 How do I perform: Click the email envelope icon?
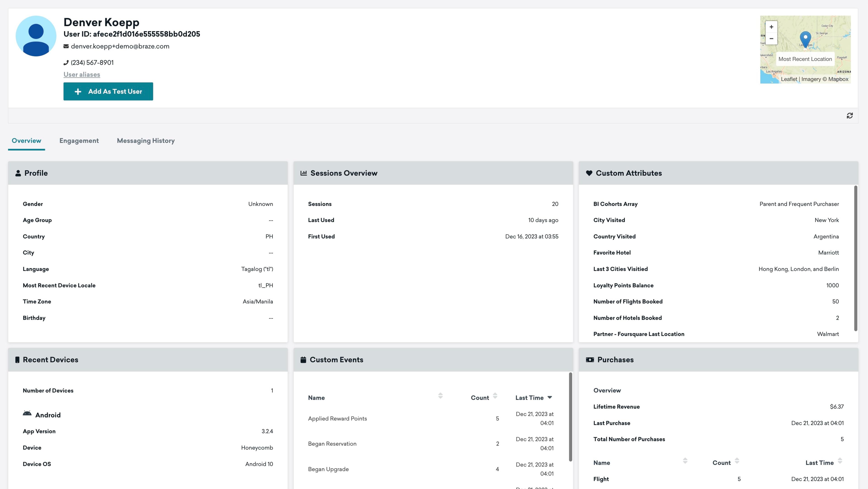(x=66, y=46)
